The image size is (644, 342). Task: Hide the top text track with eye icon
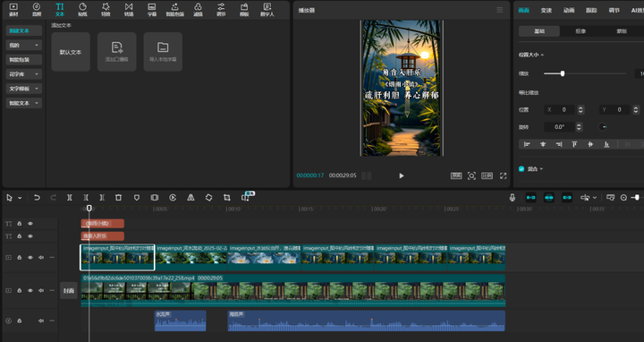pyautogui.click(x=30, y=224)
